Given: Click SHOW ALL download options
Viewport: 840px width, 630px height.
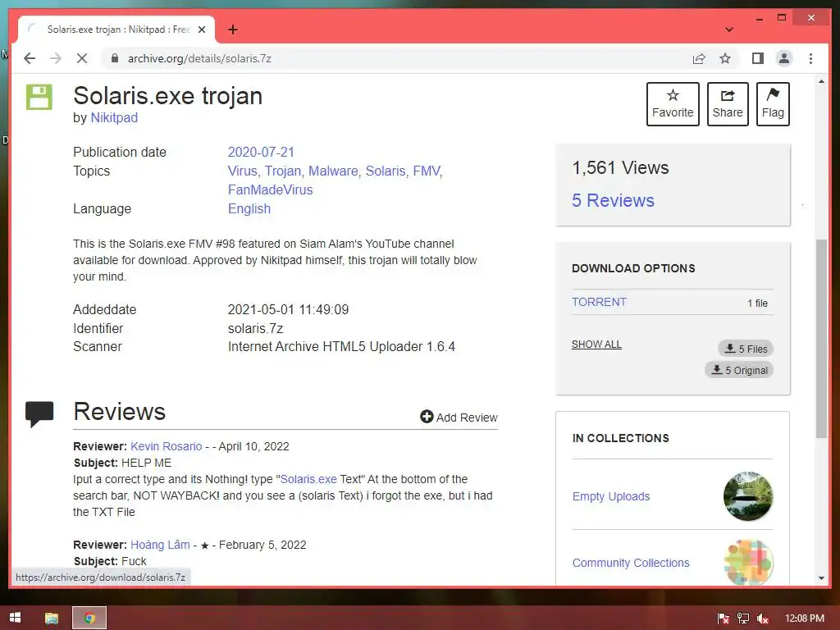Looking at the screenshot, I should click(x=596, y=345).
